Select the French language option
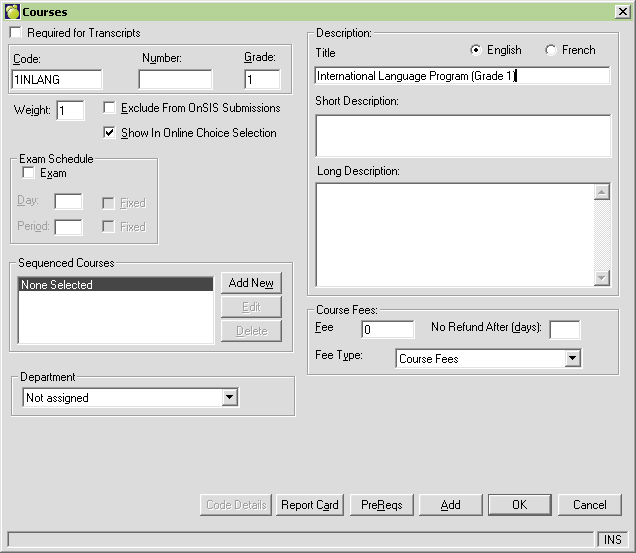The width and height of the screenshot is (636, 553). pos(551,50)
